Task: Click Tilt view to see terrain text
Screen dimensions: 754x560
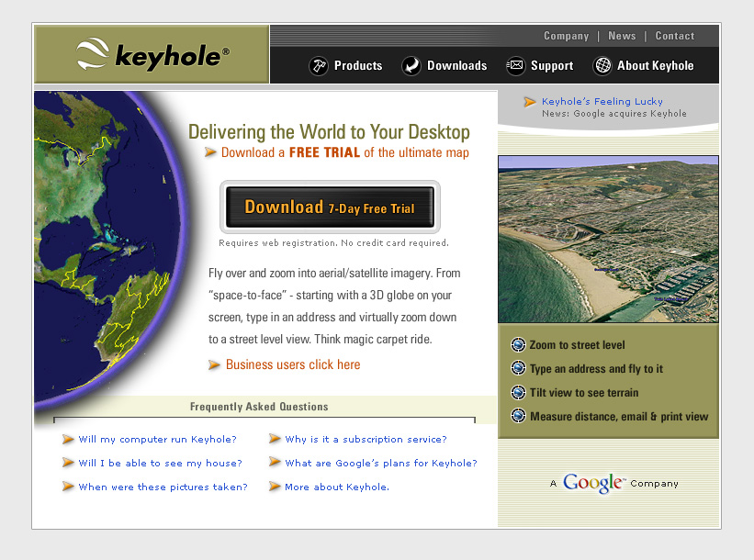Action: (584, 393)
